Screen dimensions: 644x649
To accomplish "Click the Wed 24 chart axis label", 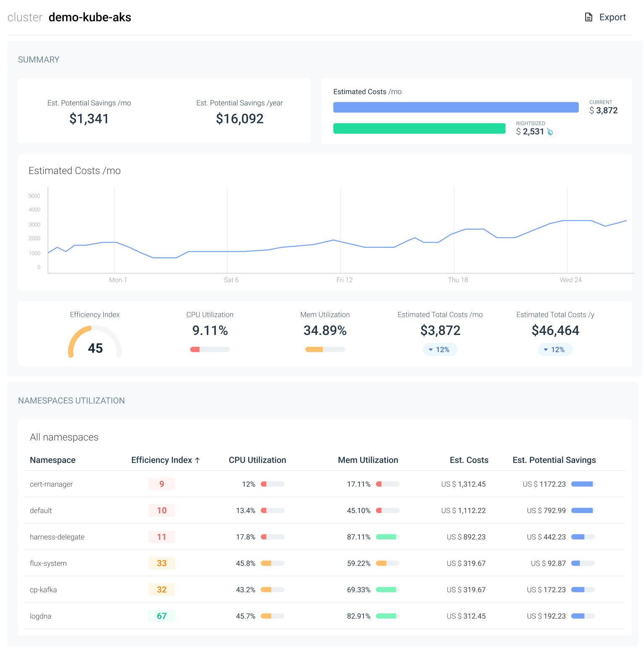I will [571, 280].
